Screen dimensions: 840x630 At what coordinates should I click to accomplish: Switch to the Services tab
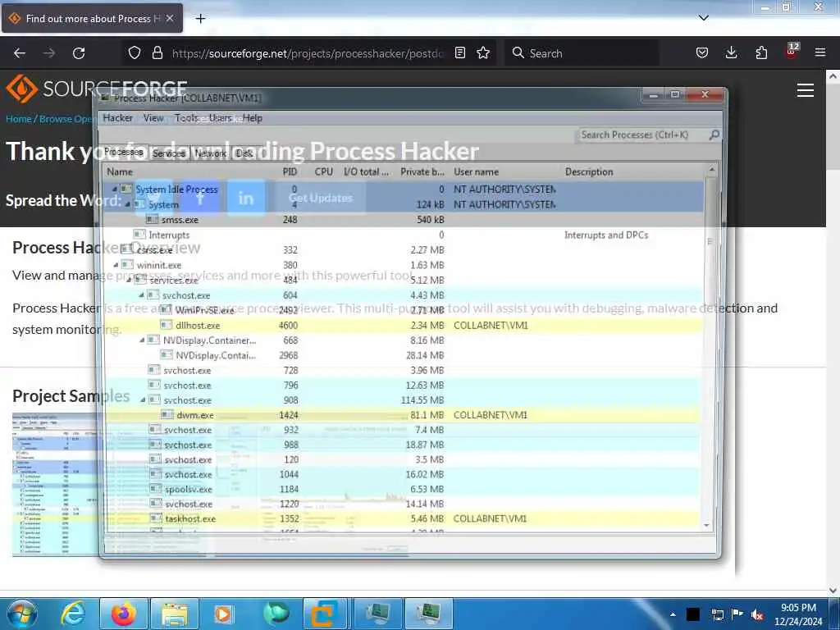click(x=169, y=153)
